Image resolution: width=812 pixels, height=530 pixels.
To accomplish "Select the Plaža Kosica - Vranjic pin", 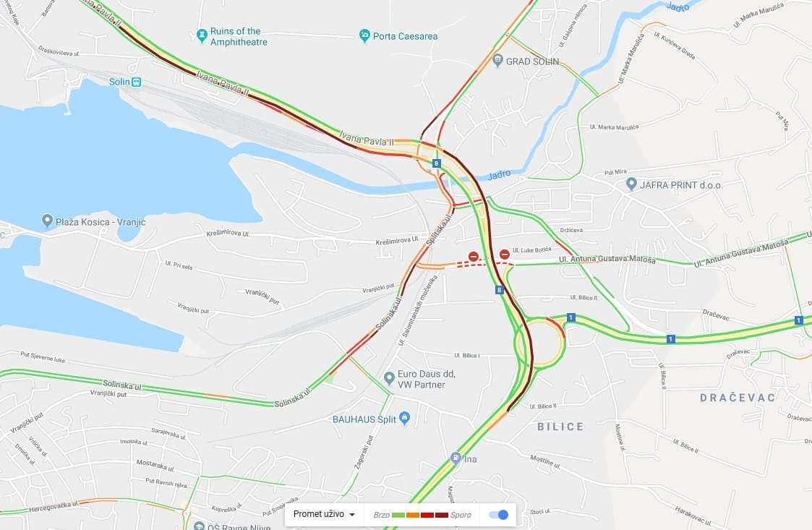I will click(47, 221).
